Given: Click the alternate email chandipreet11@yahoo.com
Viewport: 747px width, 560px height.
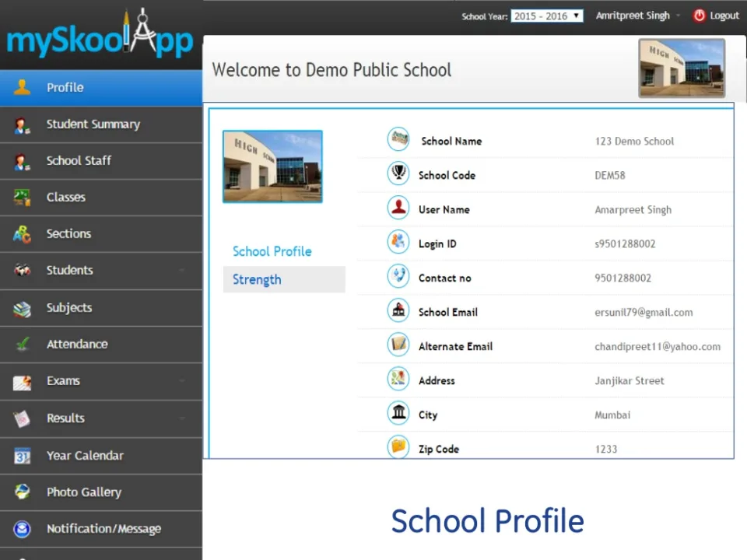Looking at the screenshot, I should point(658,347).
